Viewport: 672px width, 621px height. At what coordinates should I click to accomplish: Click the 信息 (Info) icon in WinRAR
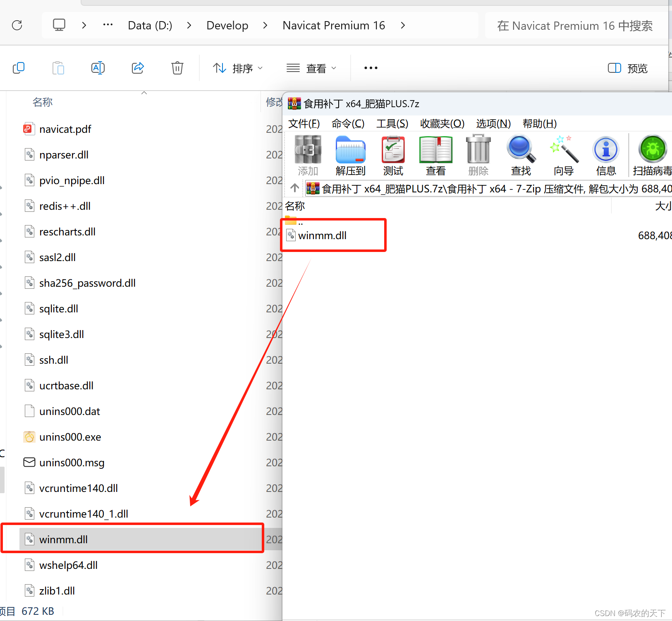click(x=606, y=155)
